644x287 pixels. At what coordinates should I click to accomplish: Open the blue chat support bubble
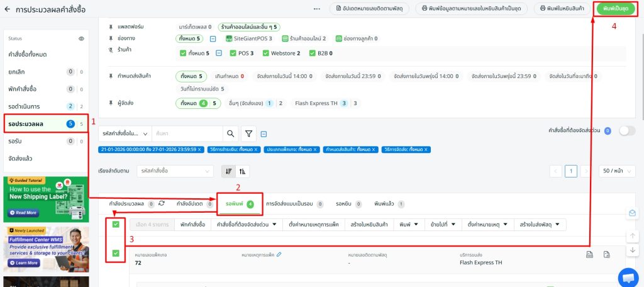pyautogui.click(x=628, y=276)
